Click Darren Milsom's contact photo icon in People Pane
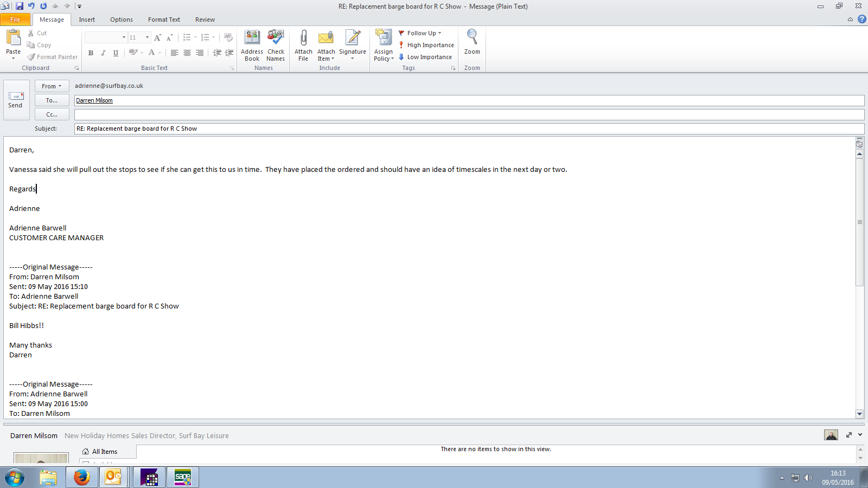The width and height of the screenshot is (868, 488). click(831, 435)
